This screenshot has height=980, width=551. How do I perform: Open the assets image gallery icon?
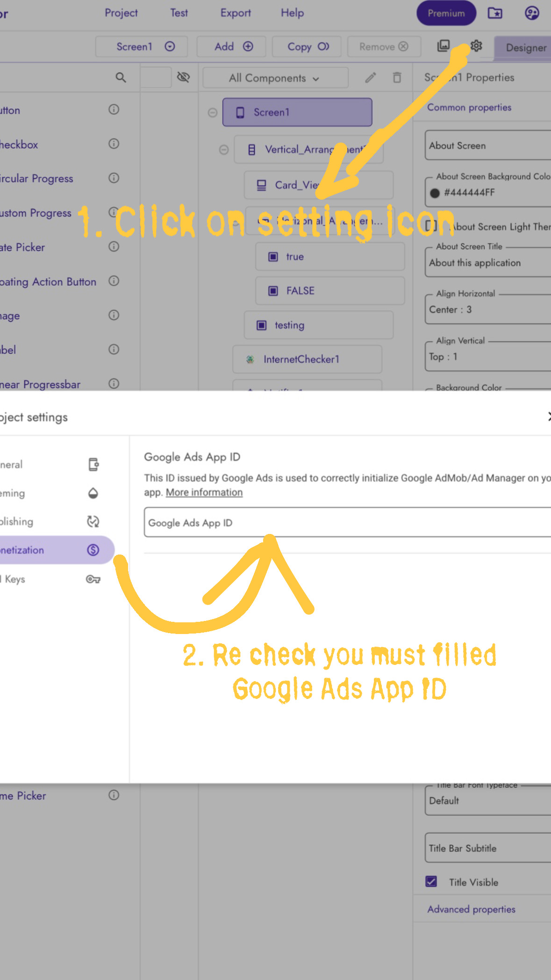coord(443,46)
